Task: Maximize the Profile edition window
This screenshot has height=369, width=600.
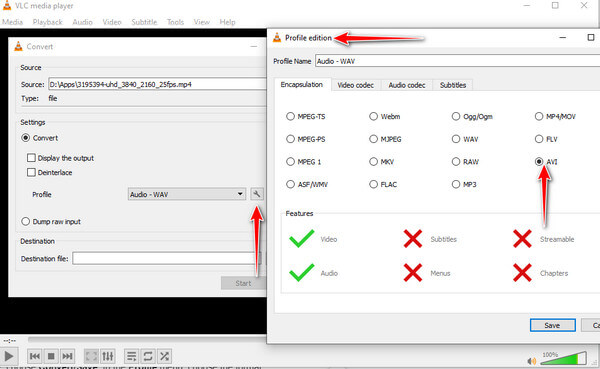Action: click(x=591, y=37)
